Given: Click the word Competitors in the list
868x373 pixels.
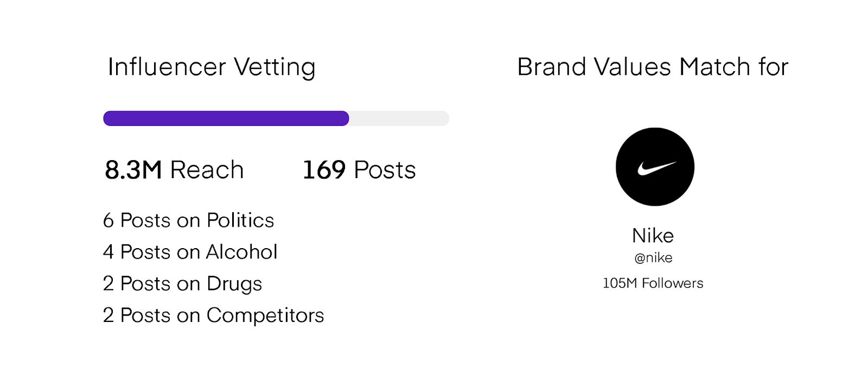Looking at the screenshot, I should 265,315.
